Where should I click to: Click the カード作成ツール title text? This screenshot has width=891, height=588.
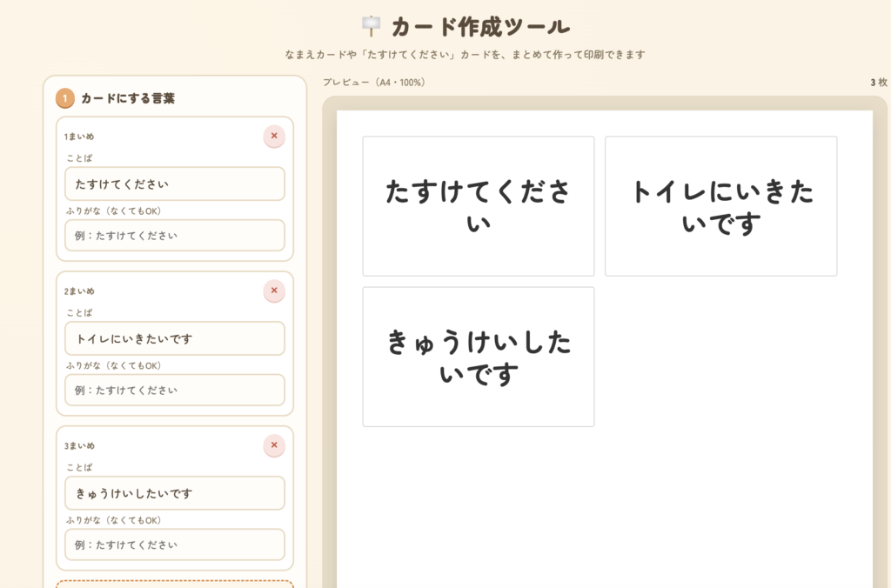coord(480,27)
